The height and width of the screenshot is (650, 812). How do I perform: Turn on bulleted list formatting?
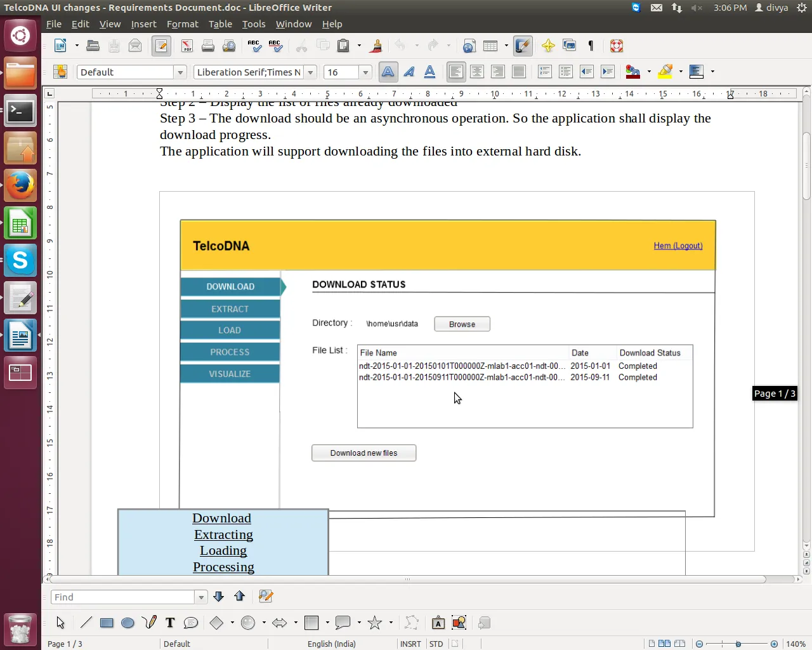point(565,72)
